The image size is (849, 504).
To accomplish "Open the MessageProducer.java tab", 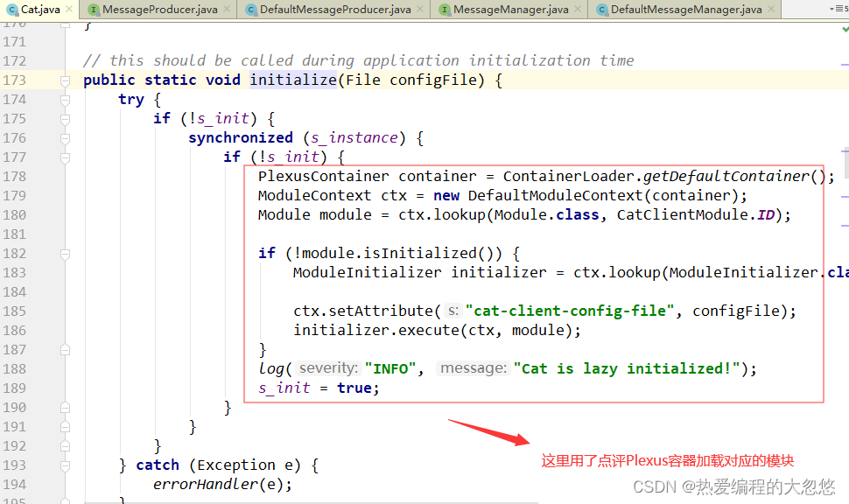I will (x=159, y=10).
